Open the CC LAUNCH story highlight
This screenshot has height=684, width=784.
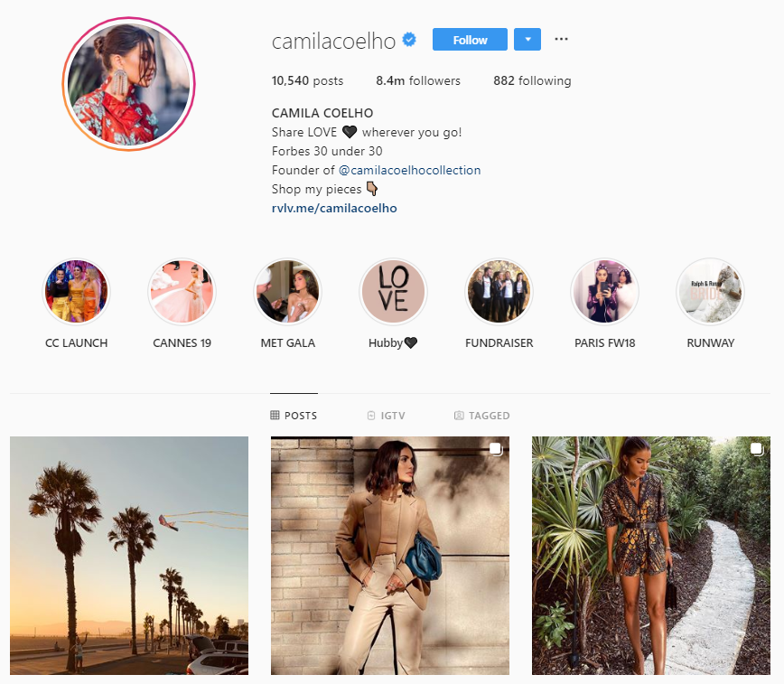point(77,292)
